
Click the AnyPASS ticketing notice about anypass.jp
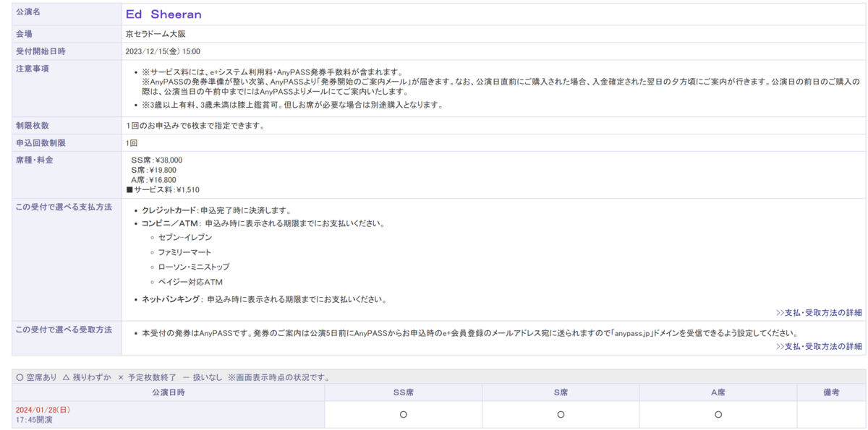pyautogui.click(x=469, y=334)
